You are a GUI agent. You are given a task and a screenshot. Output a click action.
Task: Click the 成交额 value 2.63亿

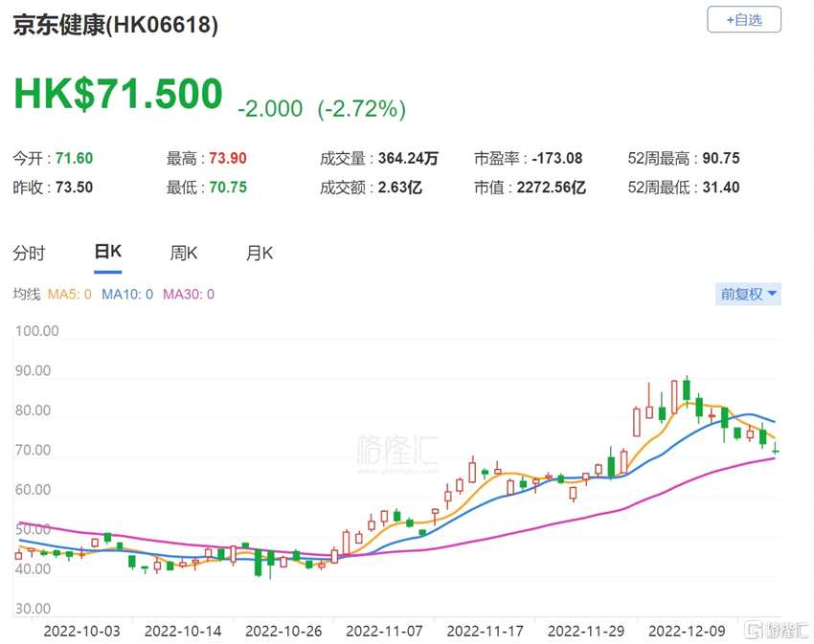point(399,188)
